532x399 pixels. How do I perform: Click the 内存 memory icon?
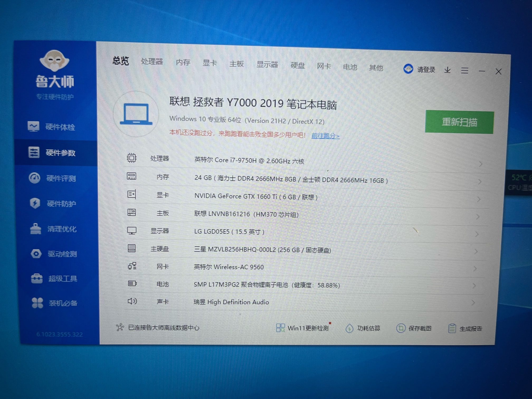click(131, 176)
